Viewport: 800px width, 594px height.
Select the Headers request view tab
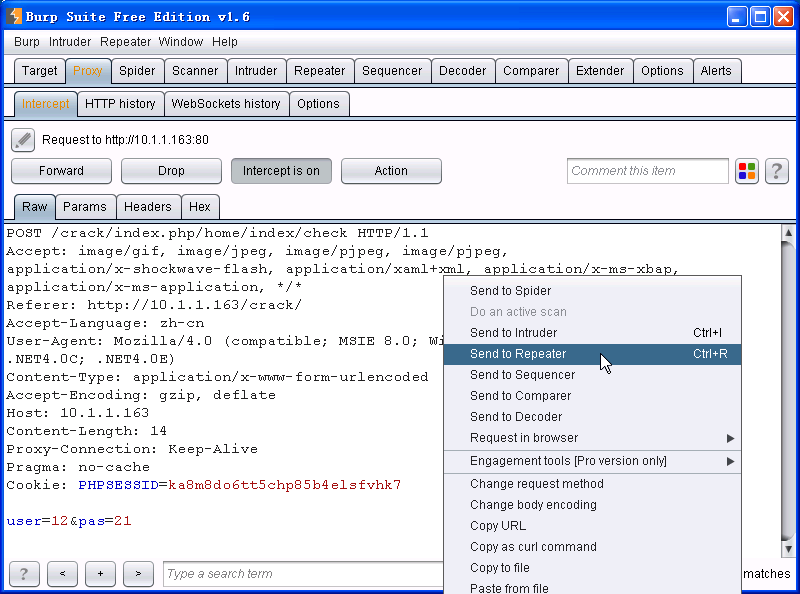pos(148,207)
